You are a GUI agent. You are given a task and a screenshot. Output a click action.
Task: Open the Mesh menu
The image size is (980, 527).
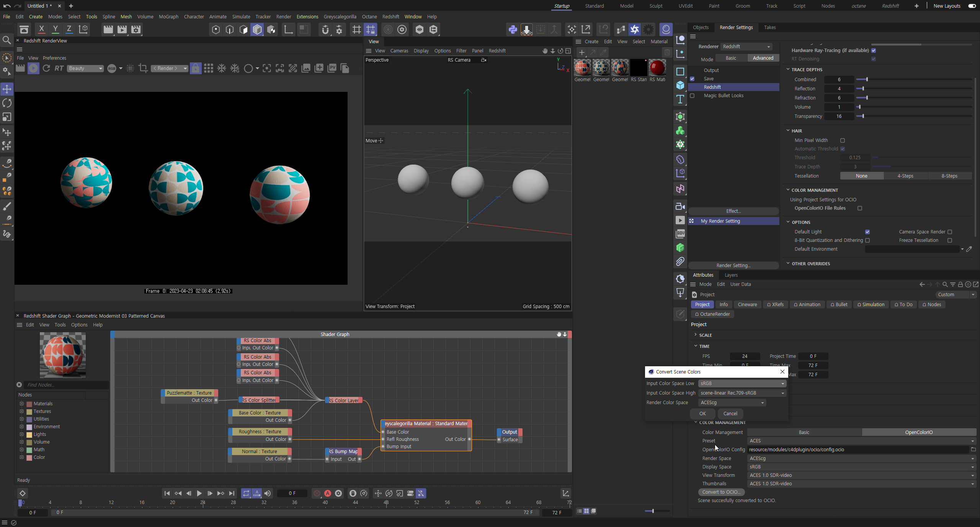pos(126,16)
